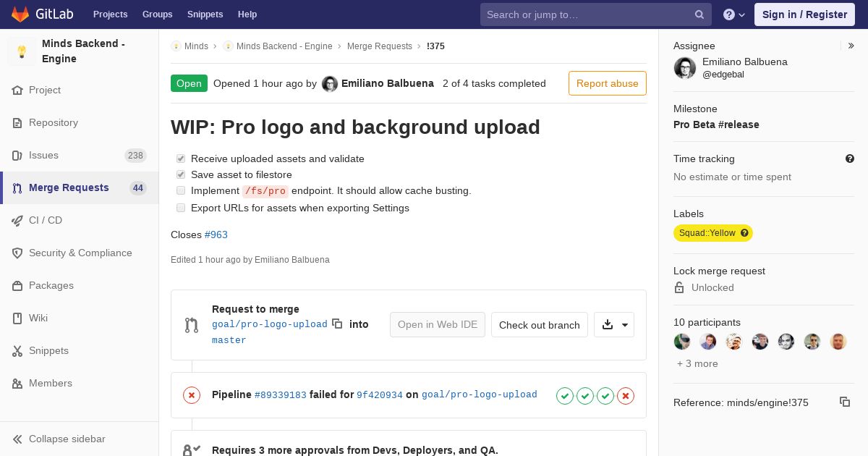Click the CI / CD rocket icon
The height and width of the screenshot is (456, 868).
point(17,221)
